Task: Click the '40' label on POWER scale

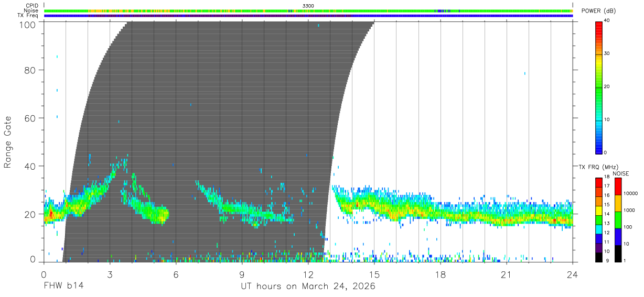Action: tap(607, 20)
